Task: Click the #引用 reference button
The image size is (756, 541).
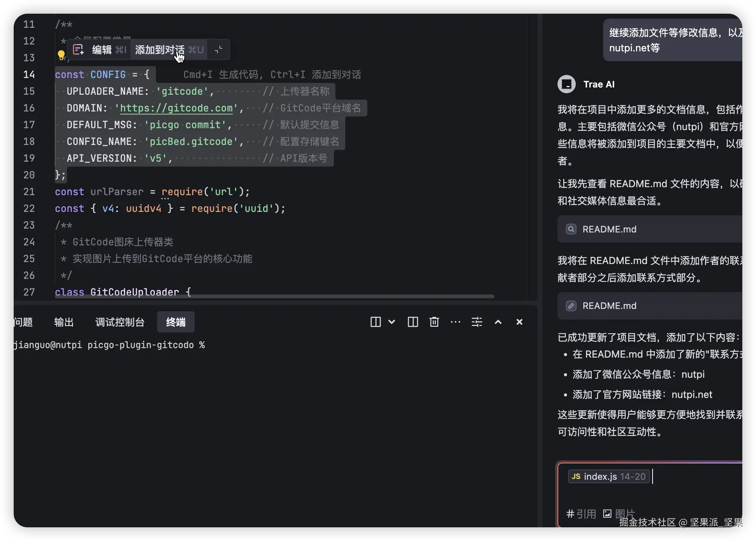Action: (581, 514)
